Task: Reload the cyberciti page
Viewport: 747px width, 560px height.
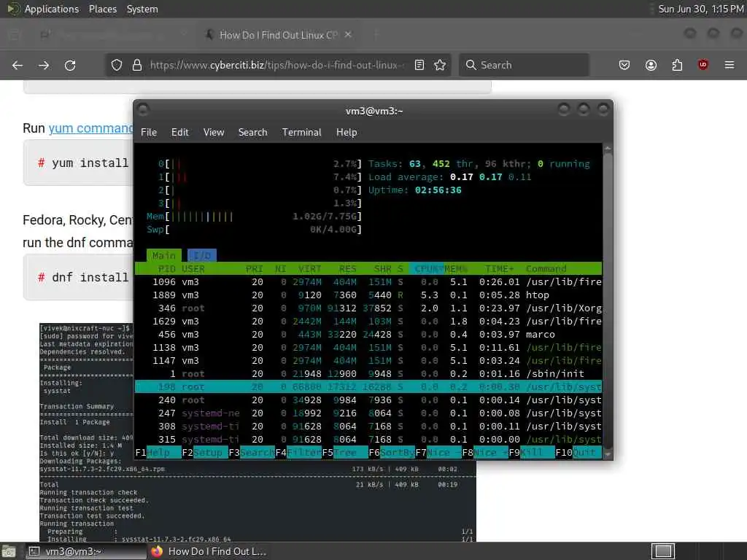Action: coord(70,65)
